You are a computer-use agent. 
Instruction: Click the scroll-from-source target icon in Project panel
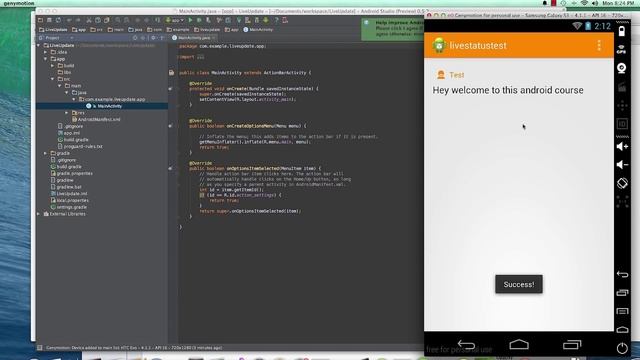point(135,38)
